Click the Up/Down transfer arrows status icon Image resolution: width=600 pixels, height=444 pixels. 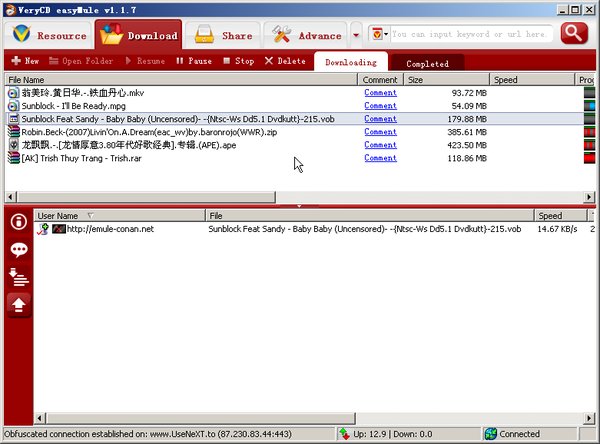pos(344,434)
